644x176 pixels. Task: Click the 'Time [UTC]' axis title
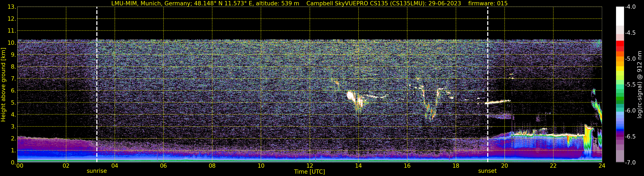pos(310,172)
